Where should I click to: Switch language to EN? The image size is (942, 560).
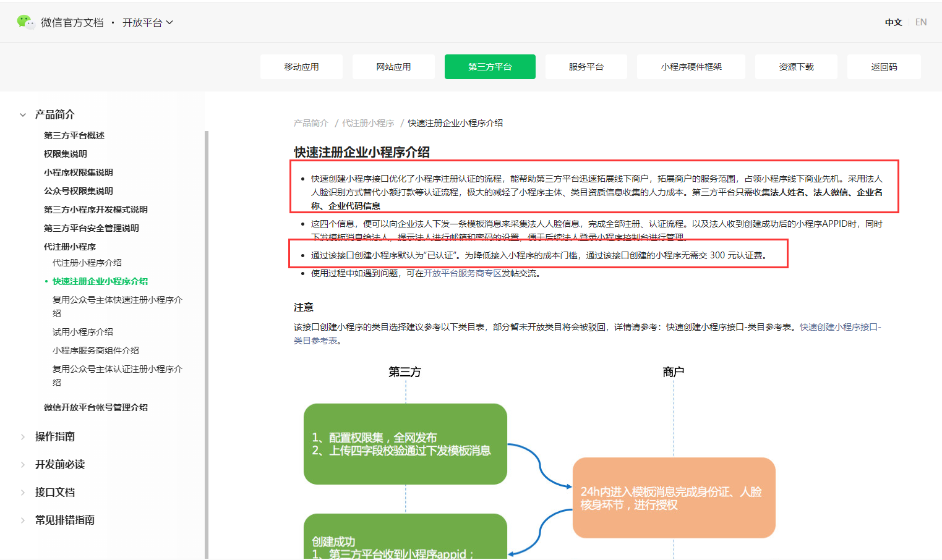pyautogui.click(x=921, y=22)
